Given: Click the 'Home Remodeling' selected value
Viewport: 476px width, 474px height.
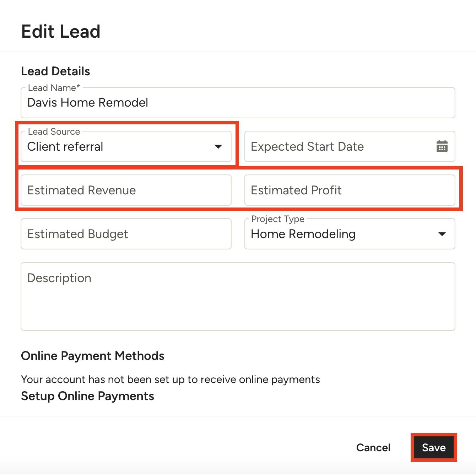Looking at the screenshot, I should [303, 234].
